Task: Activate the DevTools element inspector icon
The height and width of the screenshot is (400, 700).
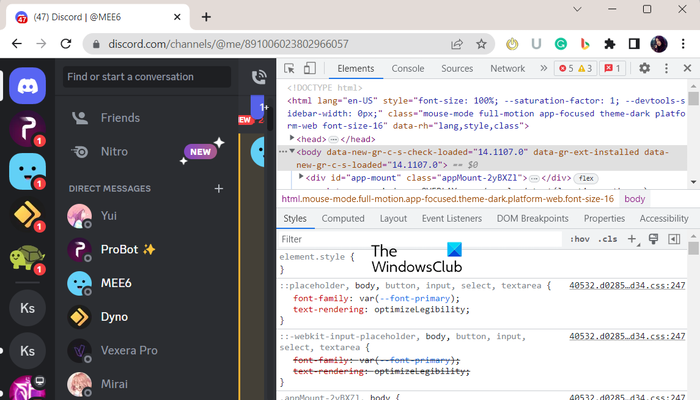Action: tap(289, 68)
